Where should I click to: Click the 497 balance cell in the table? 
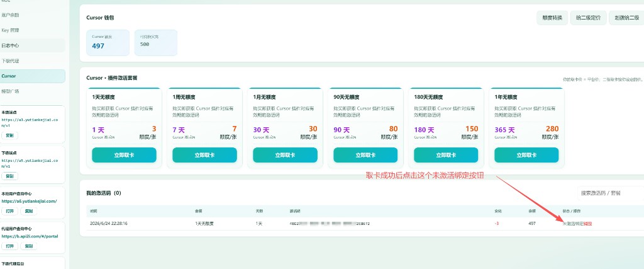point(532,224)
